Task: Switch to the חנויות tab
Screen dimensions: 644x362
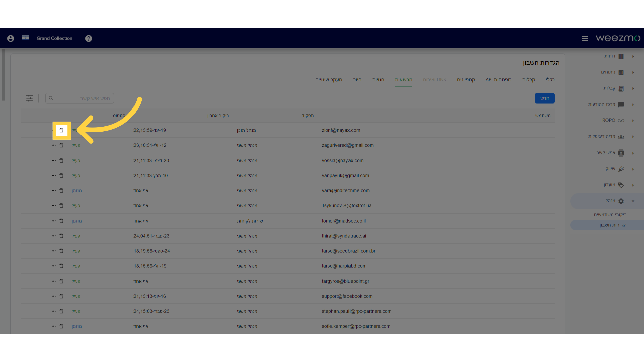Action: (378, 80)
